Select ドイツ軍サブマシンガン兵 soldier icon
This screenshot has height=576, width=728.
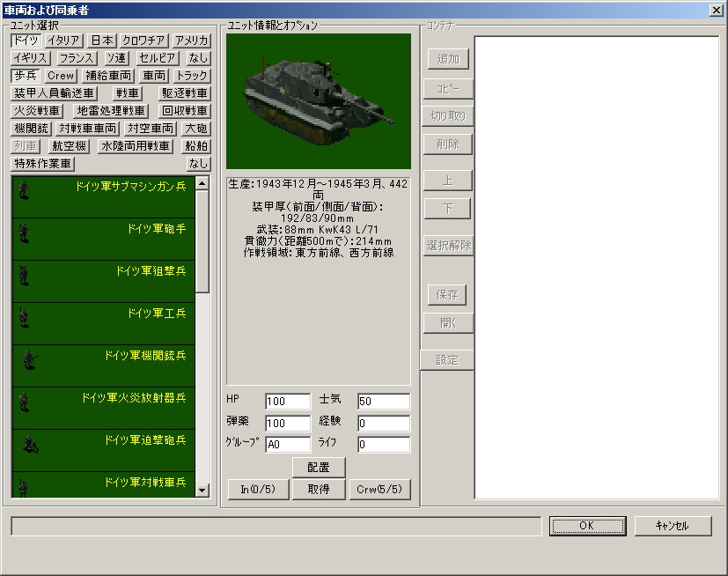tap(24, 190)
